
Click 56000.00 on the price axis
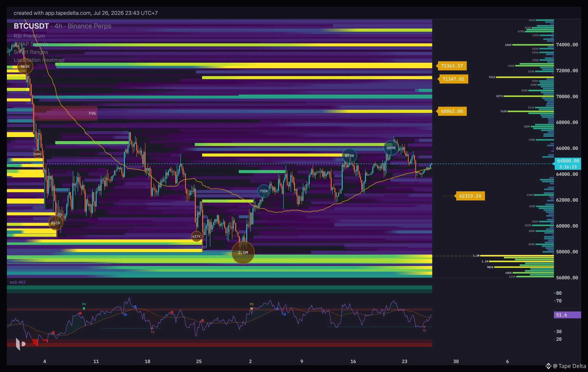click(x=567, y=278)
